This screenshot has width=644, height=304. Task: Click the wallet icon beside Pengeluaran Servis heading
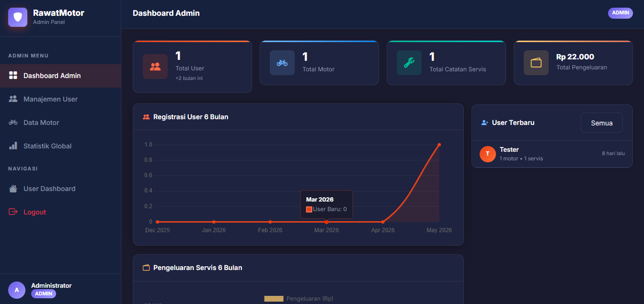tap(147, 268)
